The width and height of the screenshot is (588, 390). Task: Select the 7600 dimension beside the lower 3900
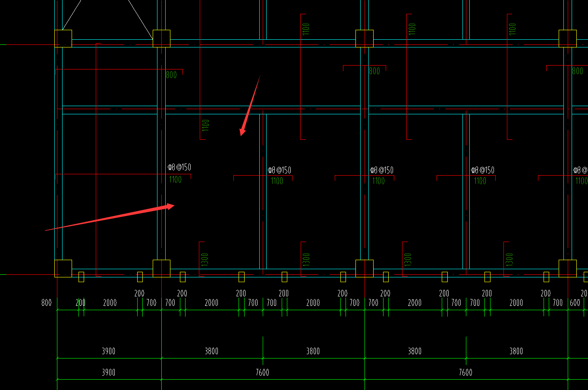tap(262, 372)
